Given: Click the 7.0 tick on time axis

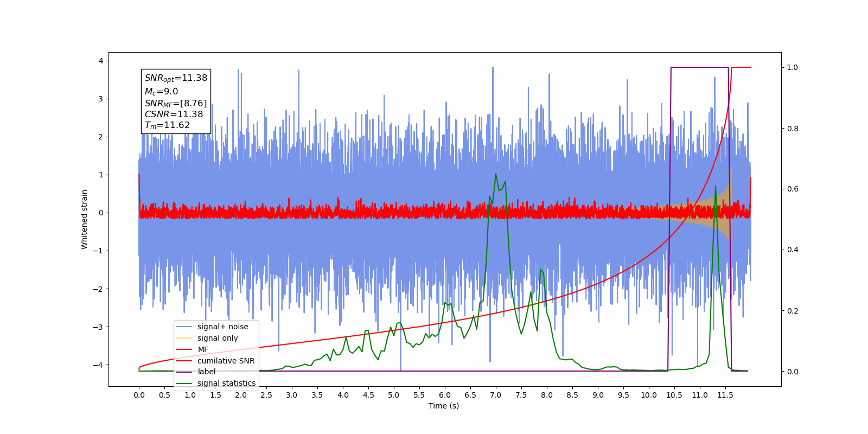Looking at the screenshot, I should point(496,395).
